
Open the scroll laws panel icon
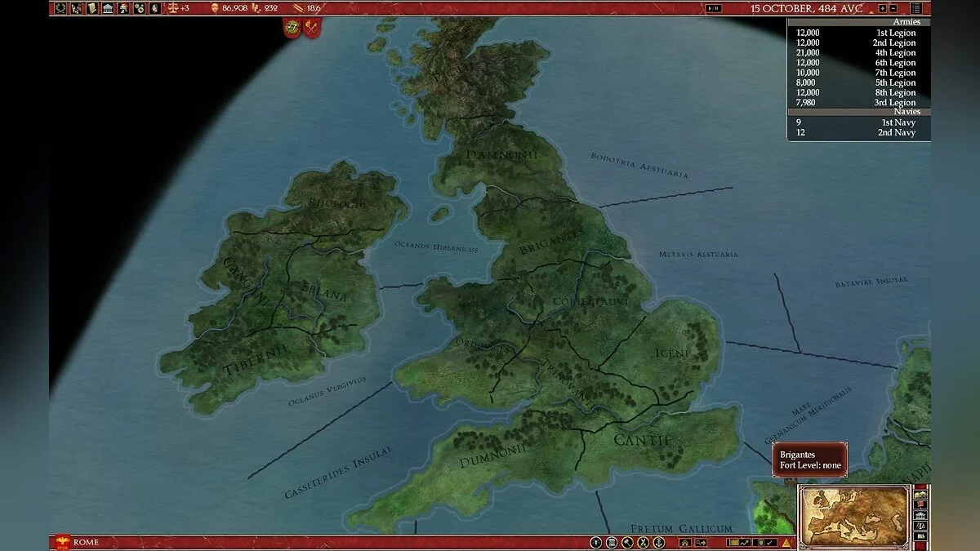91,8
